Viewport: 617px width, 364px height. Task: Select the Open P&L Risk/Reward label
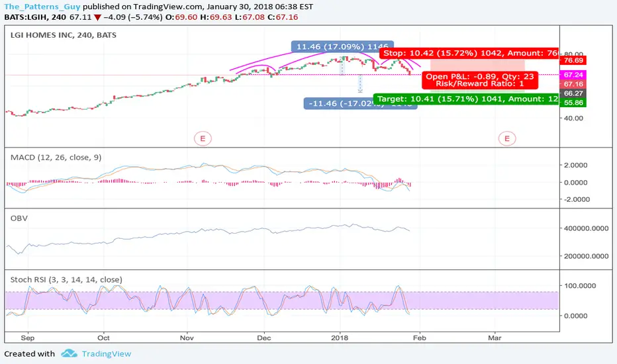(480, 80)
